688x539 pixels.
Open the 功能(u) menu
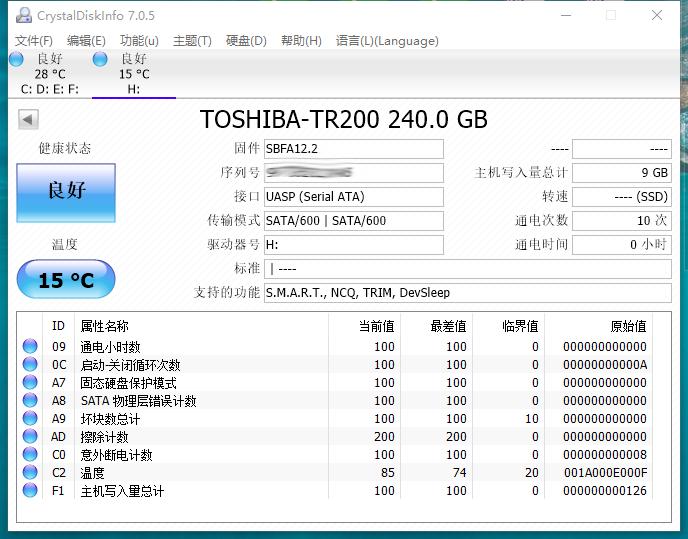pos(139,41)
